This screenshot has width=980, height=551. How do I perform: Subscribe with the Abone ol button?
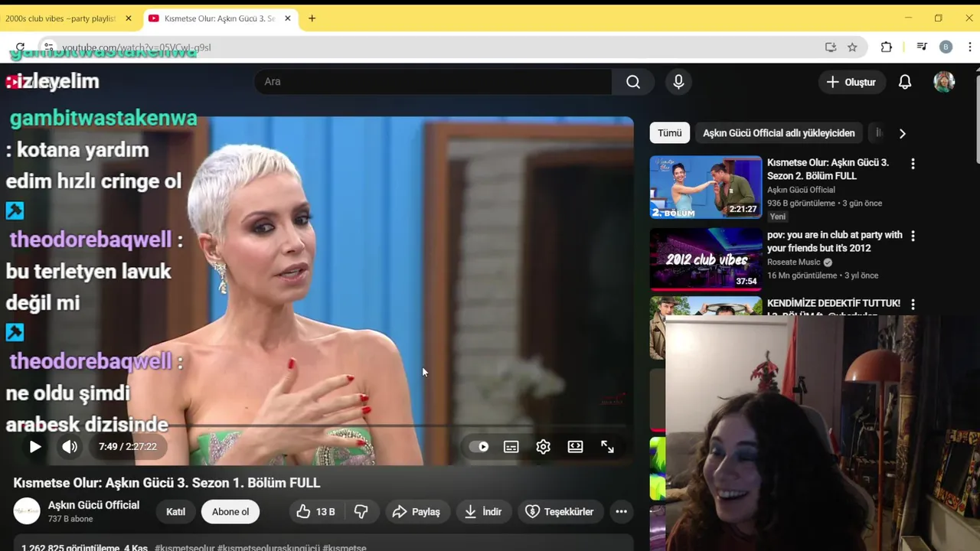(230, 511)
